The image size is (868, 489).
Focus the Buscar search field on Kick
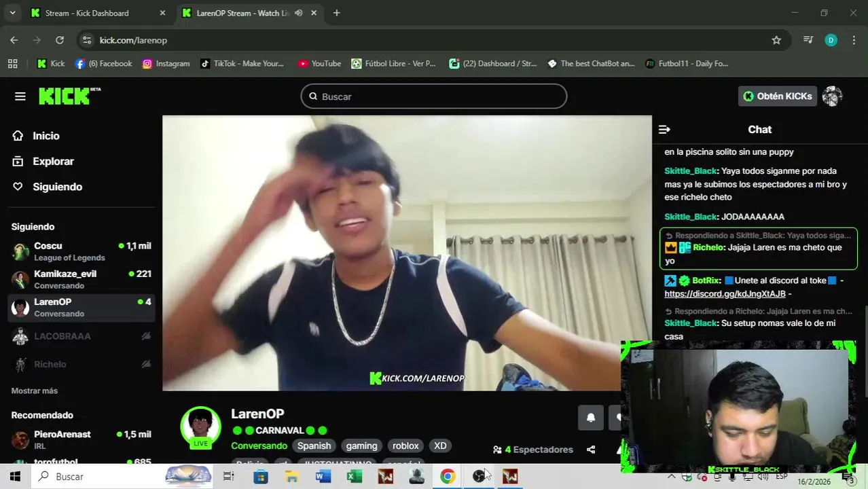(x=434, y=96)
